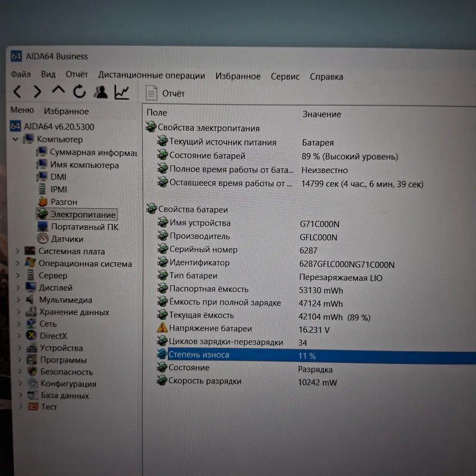The width and height of the screenshot is (476, 476).
Task: Collapse the Компьютер tree node
Action: point(15,139)
